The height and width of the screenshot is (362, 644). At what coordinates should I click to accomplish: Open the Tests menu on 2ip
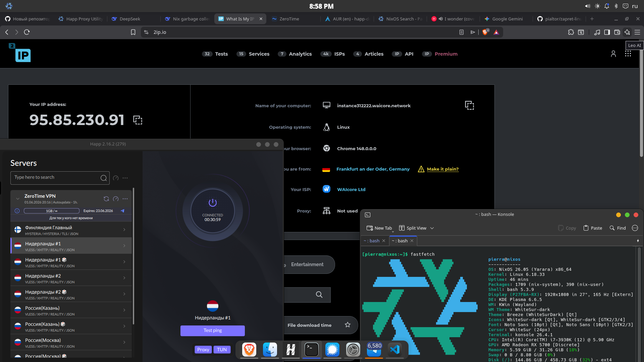[x=215, y=54]
